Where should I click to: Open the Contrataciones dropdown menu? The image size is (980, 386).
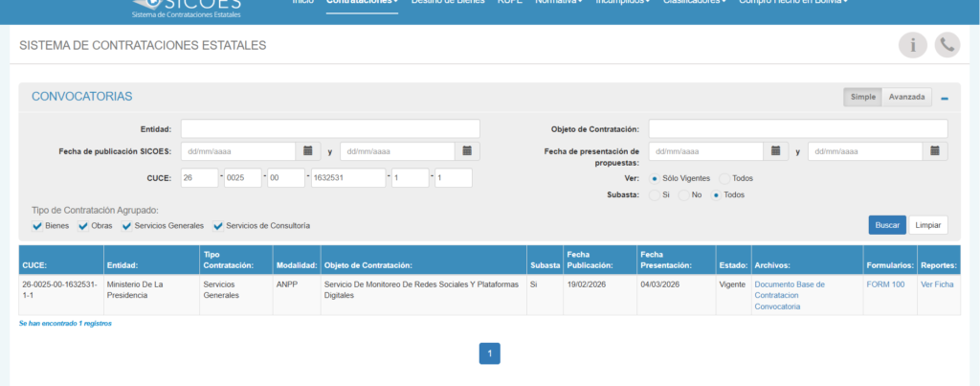pyautogui.click(x=362, y=3)
